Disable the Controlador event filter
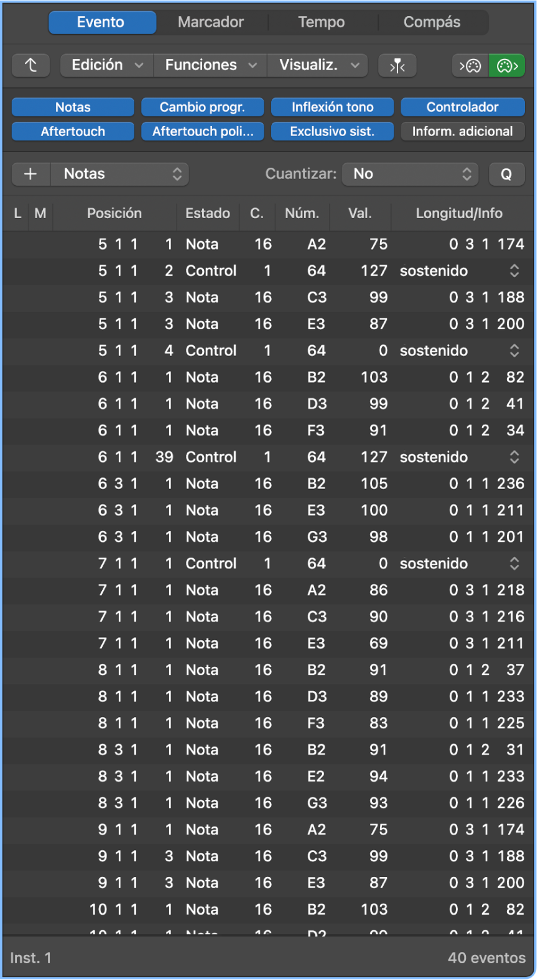 click(462, 107)
